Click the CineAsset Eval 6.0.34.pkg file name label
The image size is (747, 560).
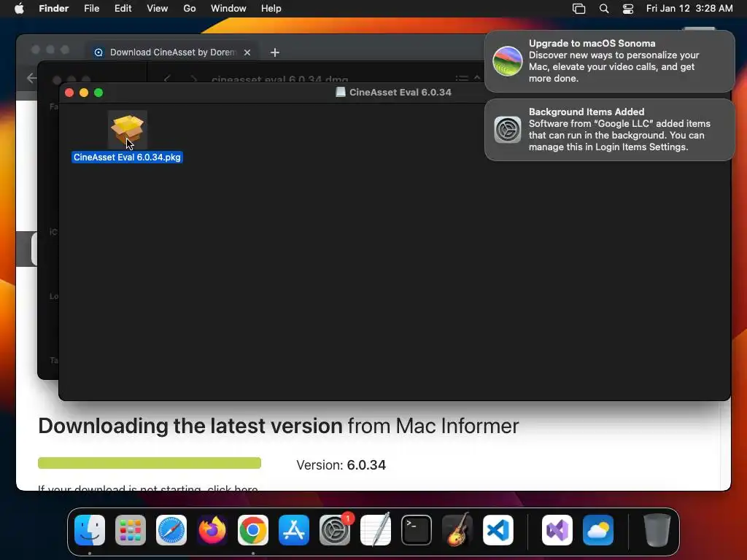(x=127, y=157)
